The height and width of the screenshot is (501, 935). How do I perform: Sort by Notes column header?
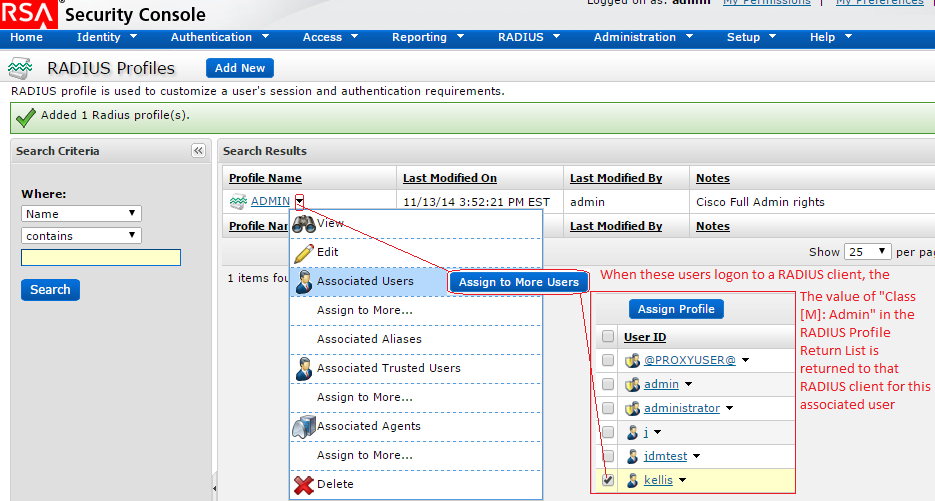coord(713,178)
